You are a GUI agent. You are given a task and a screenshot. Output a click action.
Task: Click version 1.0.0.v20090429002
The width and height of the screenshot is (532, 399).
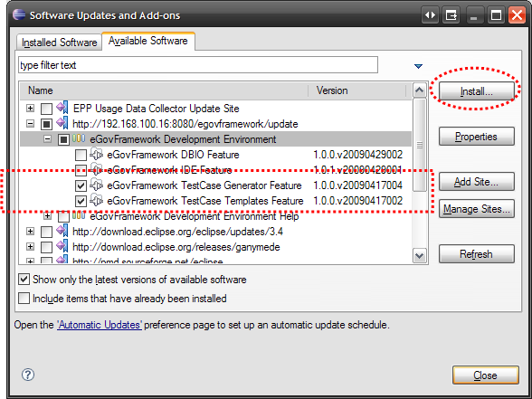coord(358,155)
